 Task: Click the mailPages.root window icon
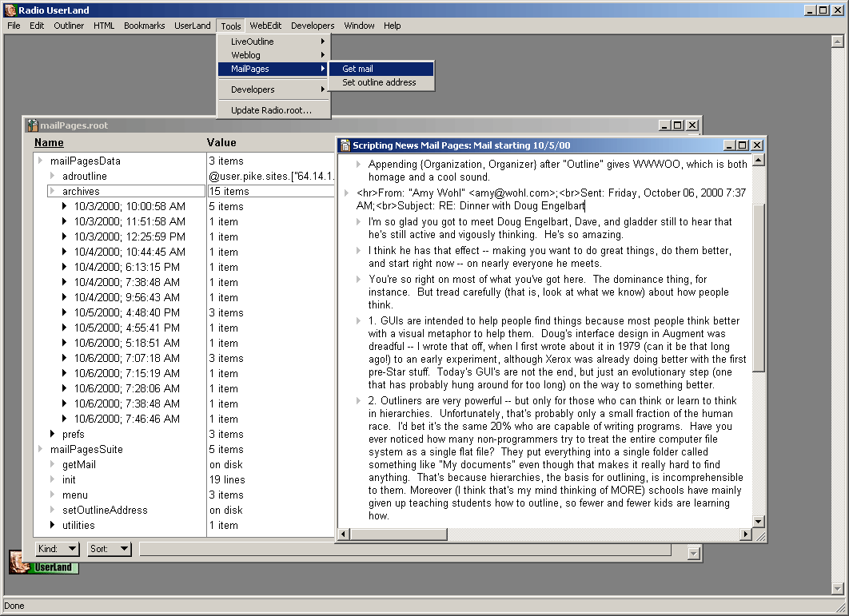click(32, 125)
